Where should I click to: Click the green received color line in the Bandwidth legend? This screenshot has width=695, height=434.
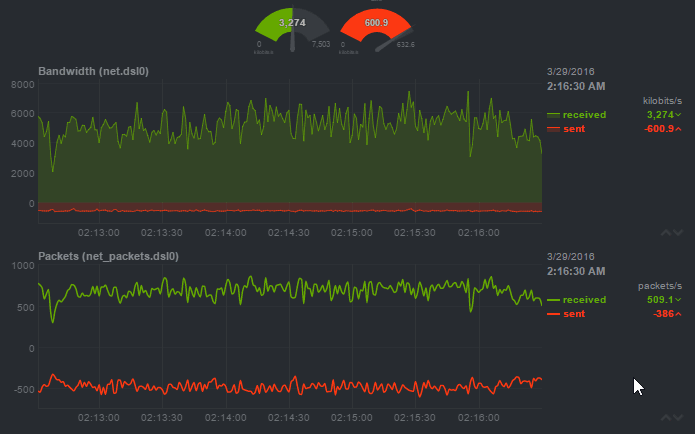[x=553, y=115]
